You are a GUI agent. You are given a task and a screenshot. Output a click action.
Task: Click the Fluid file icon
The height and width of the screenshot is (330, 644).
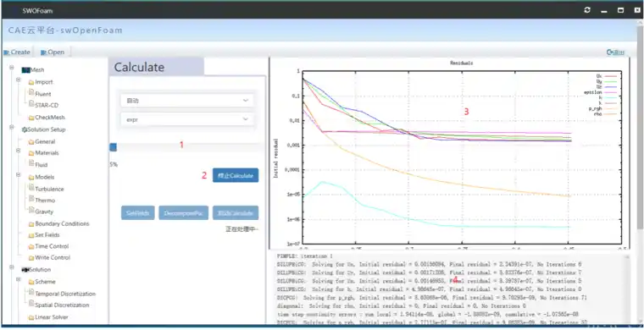click(x=31, y=163)
